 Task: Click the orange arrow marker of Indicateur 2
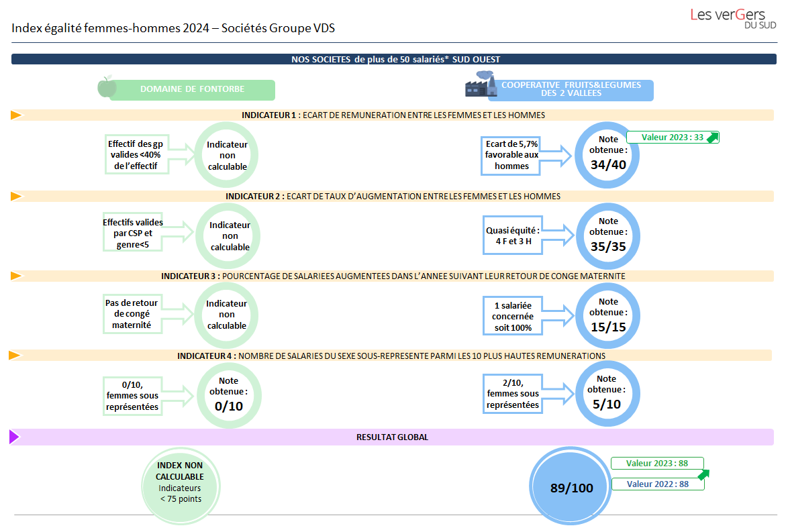(x=17, y=196)
